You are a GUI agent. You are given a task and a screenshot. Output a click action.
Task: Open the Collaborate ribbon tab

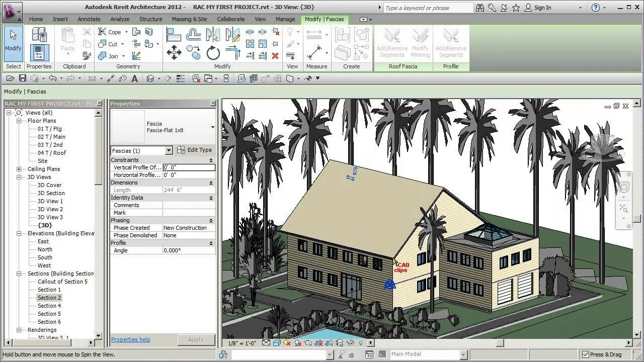pyautogui.click(x=230, y=19)
